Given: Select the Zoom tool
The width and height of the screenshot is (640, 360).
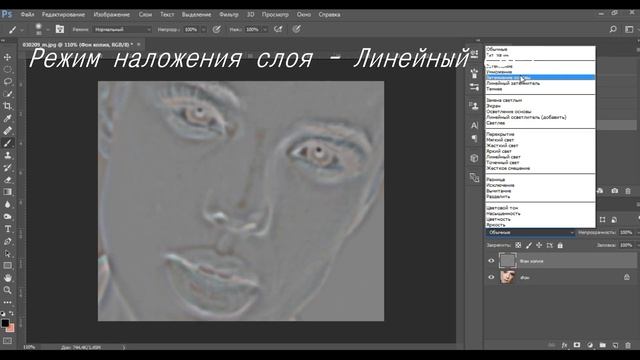Looking at the screenshot, I should [7, 290].
